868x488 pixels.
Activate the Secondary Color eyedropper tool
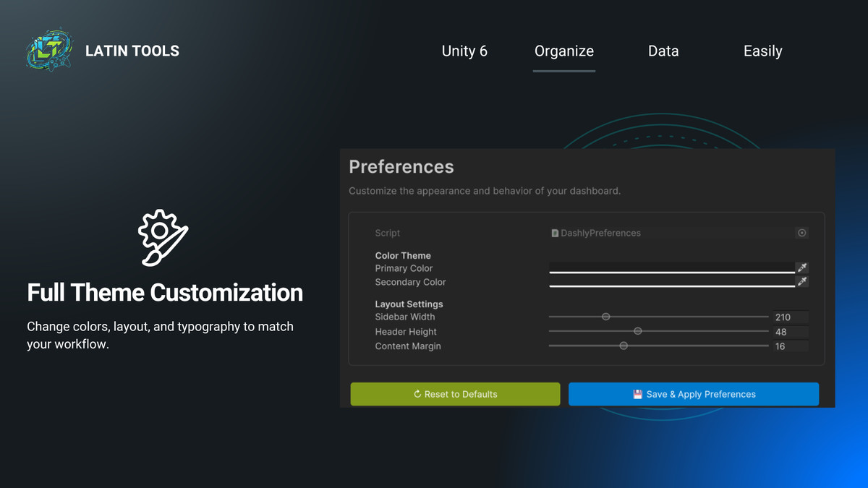[x=802, y=281]
